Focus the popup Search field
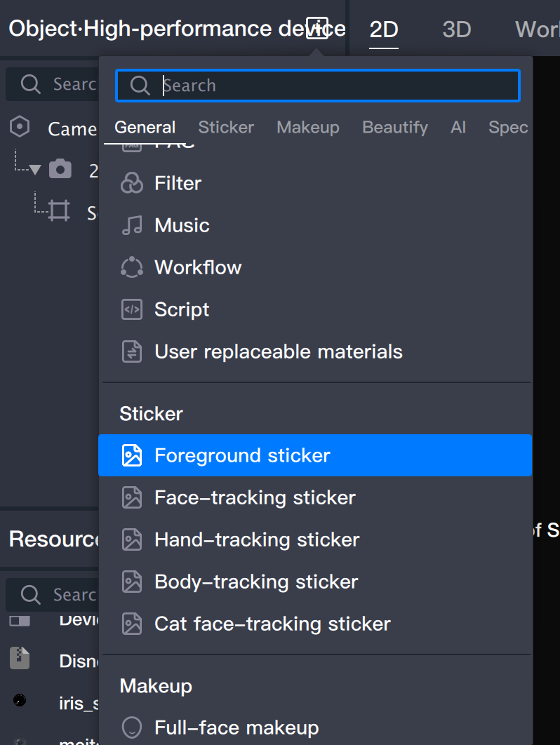The height and width of the screenshot is (745, 560). point(330,86)
